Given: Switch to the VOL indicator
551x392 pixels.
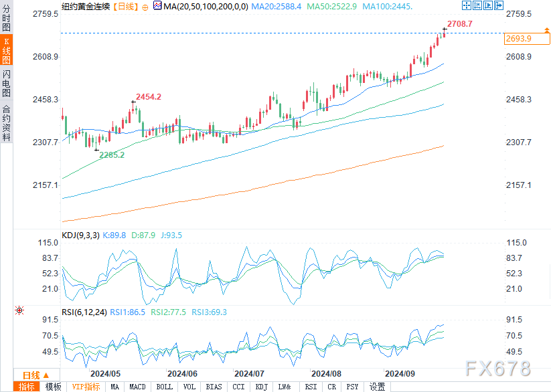Looking at the screenshot, I should tap(189, 387).
